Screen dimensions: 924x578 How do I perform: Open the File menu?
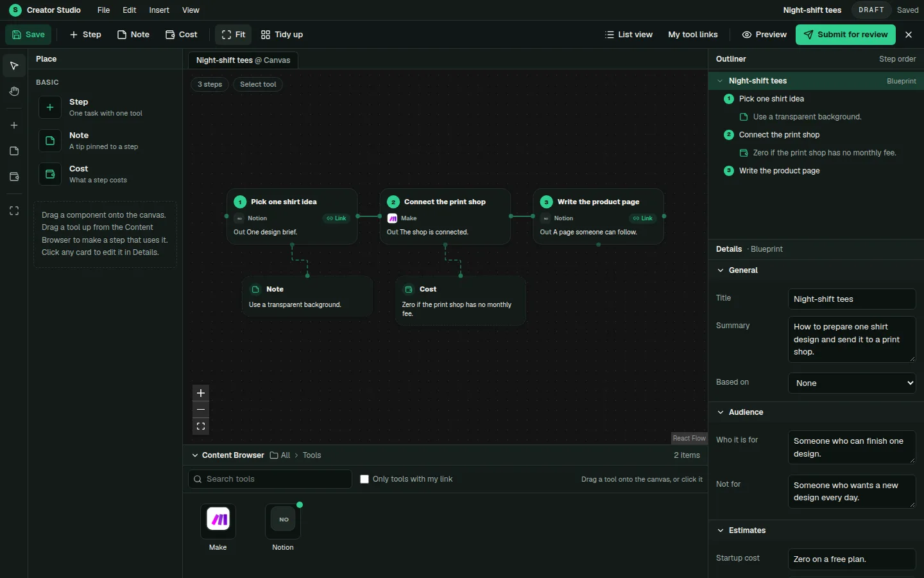click(103, 10)
